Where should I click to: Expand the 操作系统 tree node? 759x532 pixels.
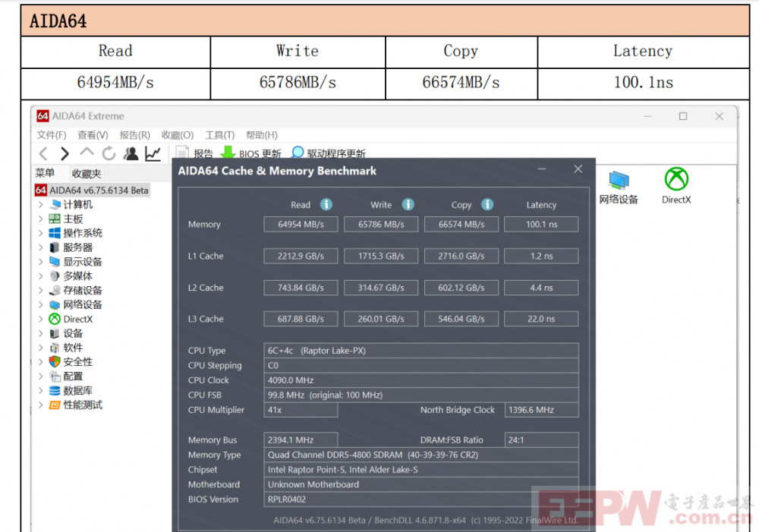(41, 233)
